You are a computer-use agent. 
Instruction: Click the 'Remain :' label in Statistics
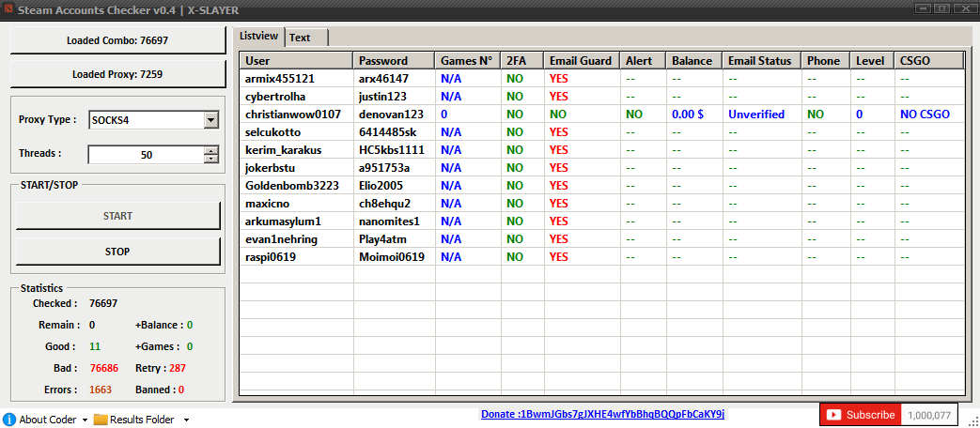(x=59, y=325)
